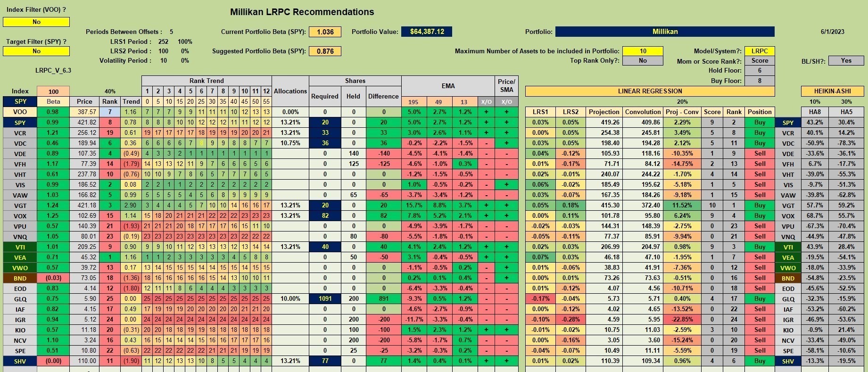Click the Suggested Portfolio Beta value 0.876
This screenshot has height=372, width=868.
[x=325, y=51]
